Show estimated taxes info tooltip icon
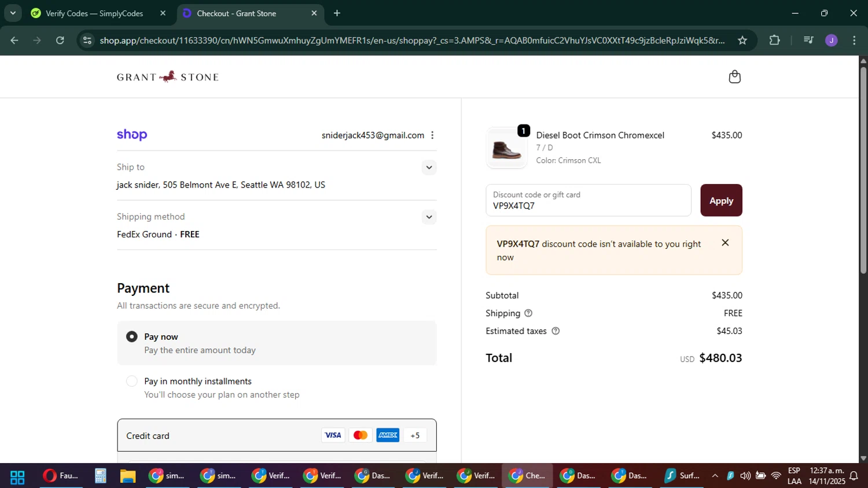 [x=556, y=331]
